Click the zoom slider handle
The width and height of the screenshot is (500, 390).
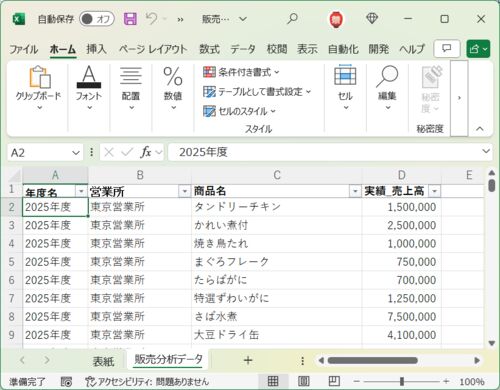[402, 381]
